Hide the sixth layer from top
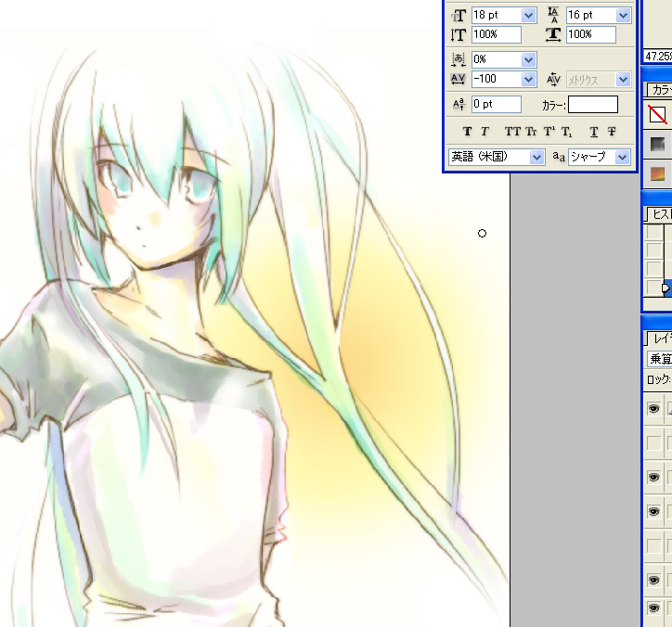672x627 pixels. pos(654,581)
